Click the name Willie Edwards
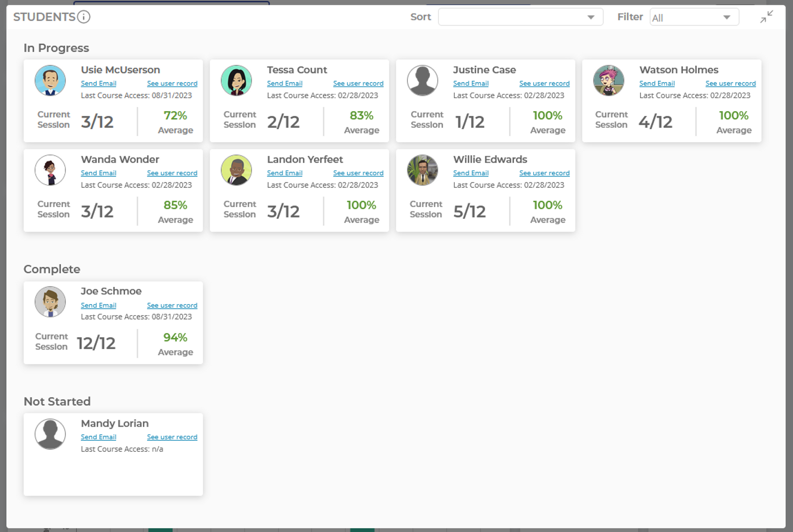This screenshot has height=532, width=793. pyautogui.click(x=490, y=159)
